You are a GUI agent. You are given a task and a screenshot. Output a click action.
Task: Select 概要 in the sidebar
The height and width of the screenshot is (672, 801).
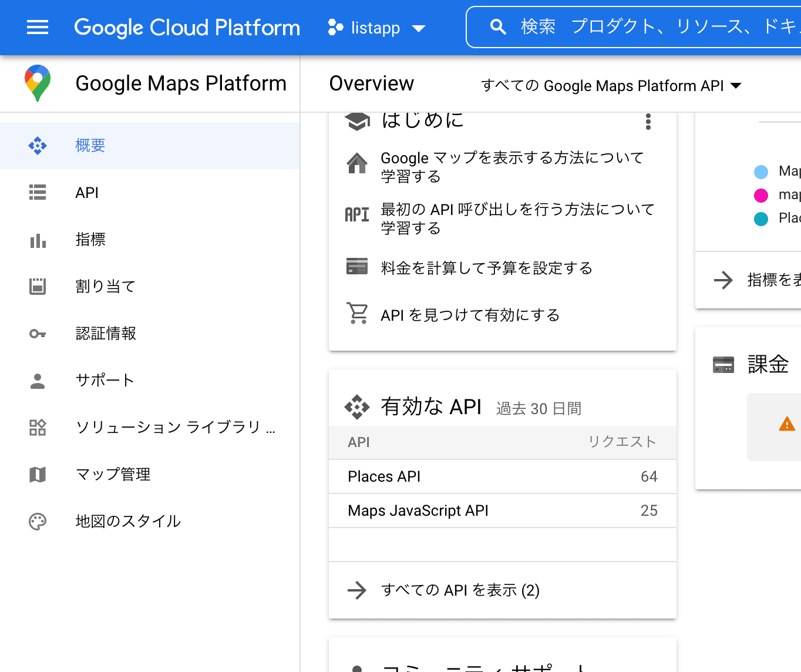click(x=150, y=146)
